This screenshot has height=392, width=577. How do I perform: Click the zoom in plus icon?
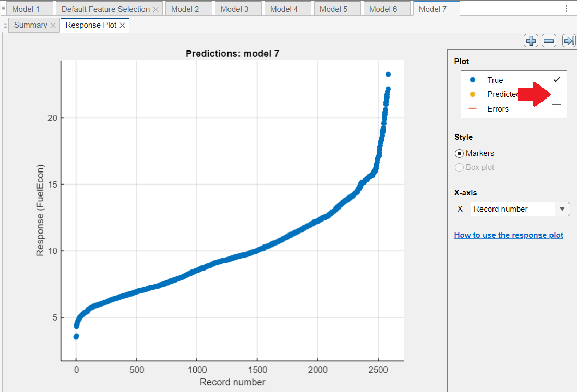[x=531, y=41]
